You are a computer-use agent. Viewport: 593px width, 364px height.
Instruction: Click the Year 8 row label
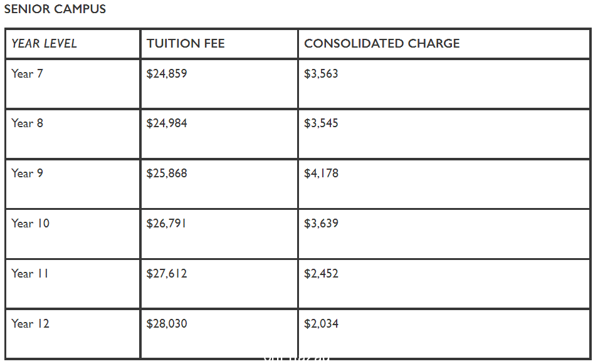coord(27,123)
